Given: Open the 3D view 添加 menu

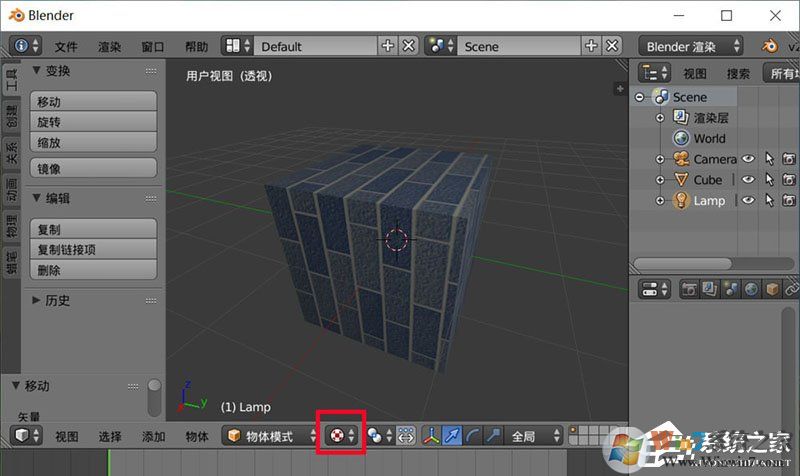Looking at the screenshot, I should pos(154,437).
